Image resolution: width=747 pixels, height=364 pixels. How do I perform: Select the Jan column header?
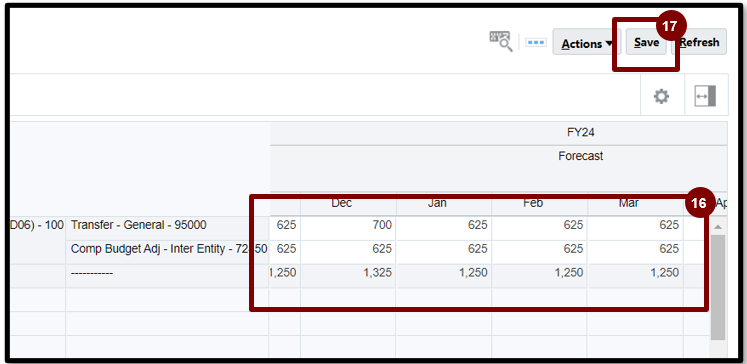coord(444,203)
